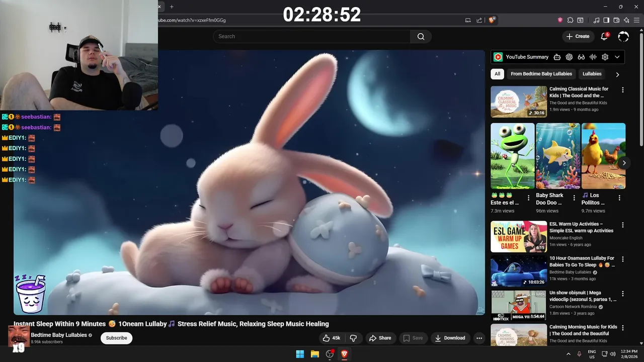Open File Explorer from the taskbar

point(315,354)
